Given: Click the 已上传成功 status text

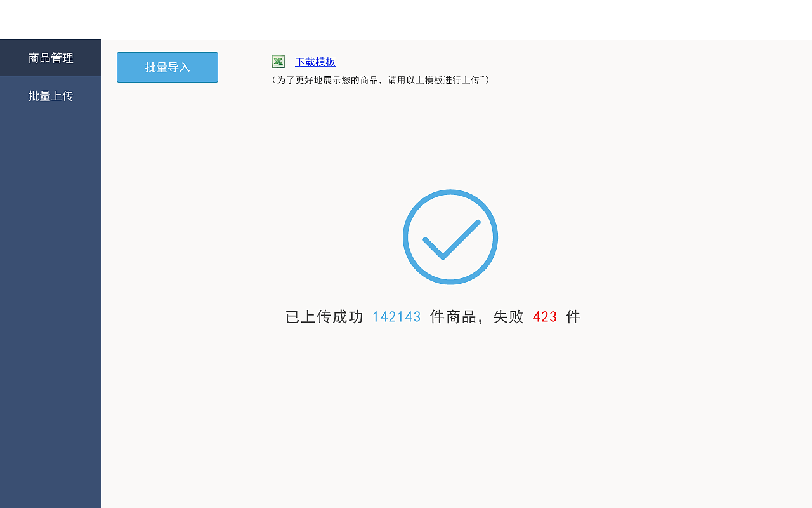Looking at the screenshot, I should click(324, 316).
